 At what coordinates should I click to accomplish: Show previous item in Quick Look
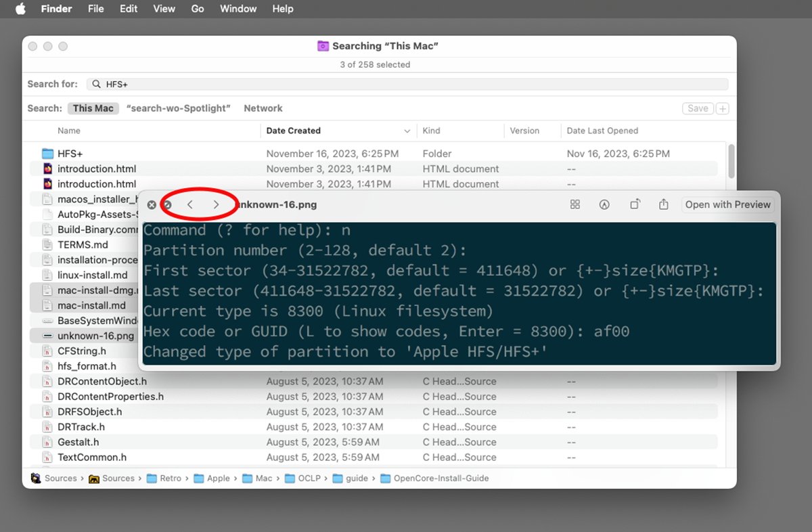click(190, 204)
